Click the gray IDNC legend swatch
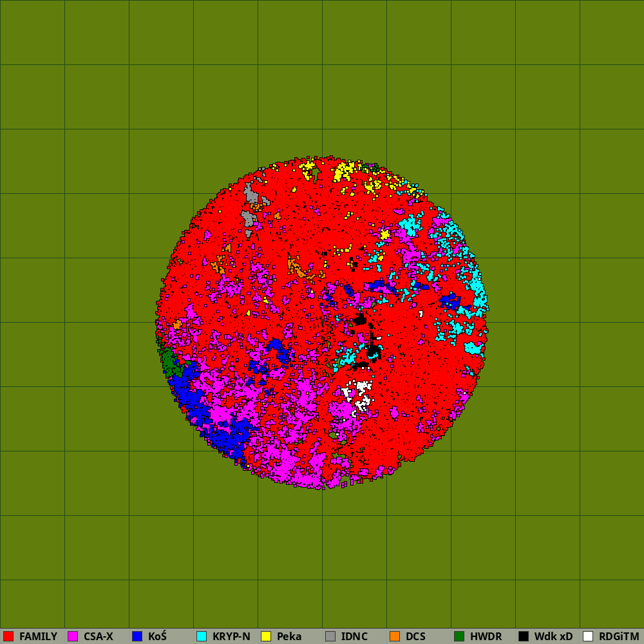644x644 pixels. [x=330, y=636]
